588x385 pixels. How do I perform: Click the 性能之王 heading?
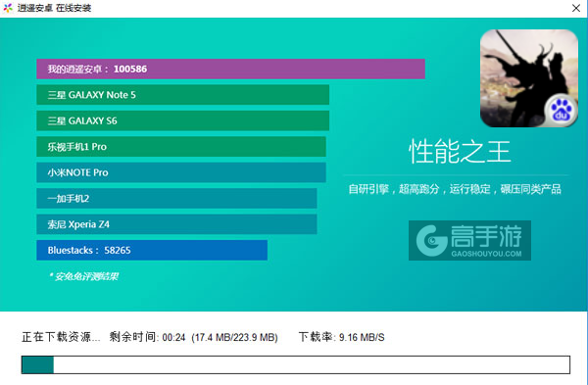[x=460, y=152]
